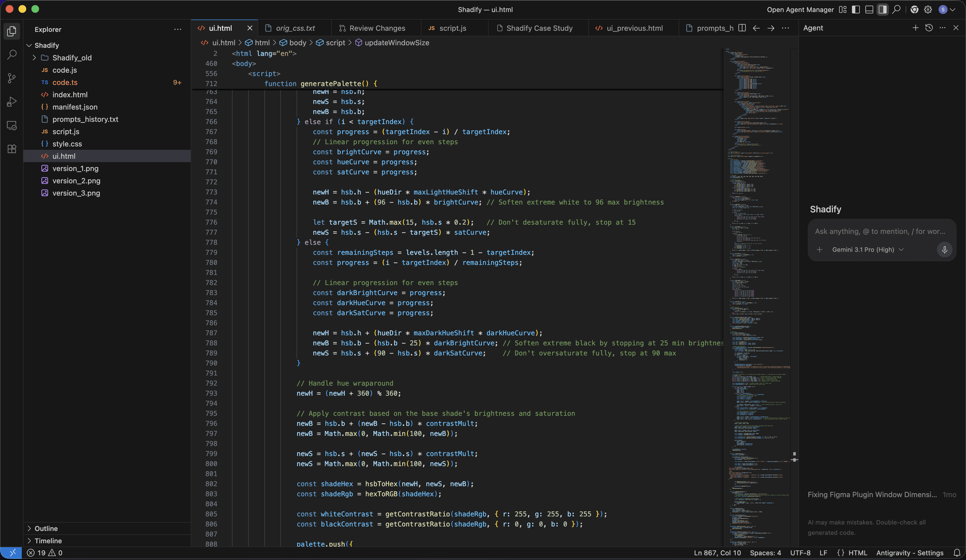Toggle primary side bar visibility

point(856,10)
